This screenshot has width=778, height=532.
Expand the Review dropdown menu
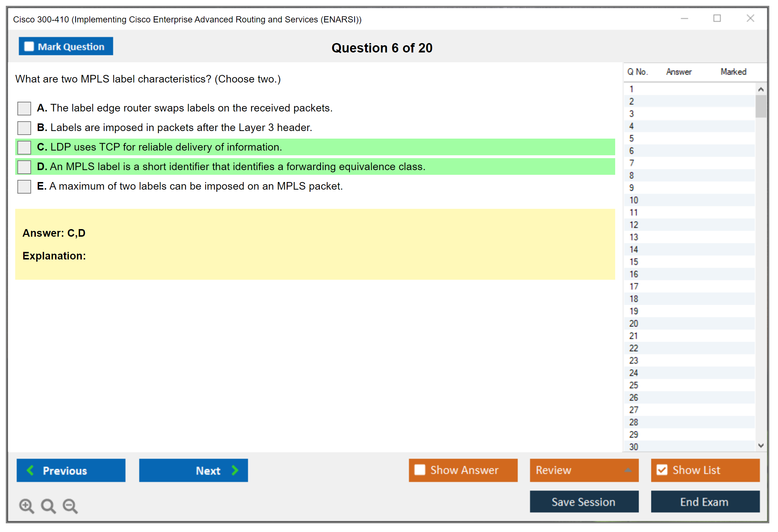pos(628,470)
